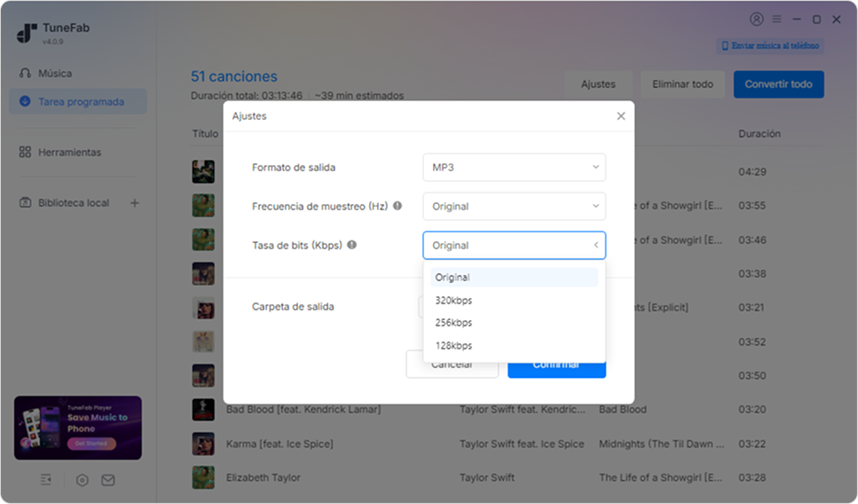The height and width of the screenshot is (504, 858).
Task: Open Frecuencia de muestreo Original dropdown
Action: pos(515,207)
